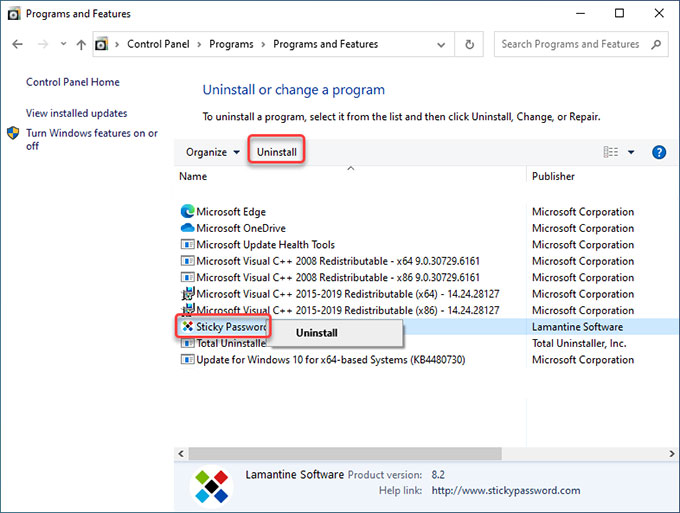Maximize the Programs and Features window

619,13
